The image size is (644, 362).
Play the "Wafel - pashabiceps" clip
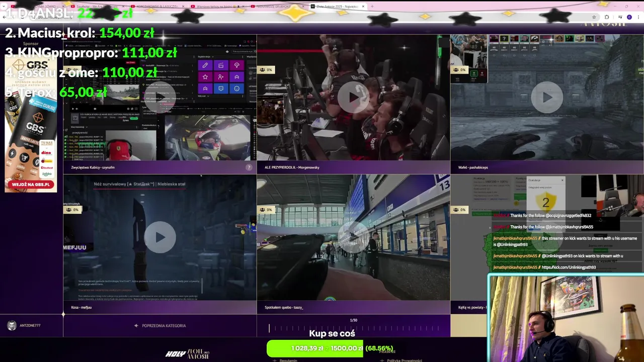tap(547, 97)
